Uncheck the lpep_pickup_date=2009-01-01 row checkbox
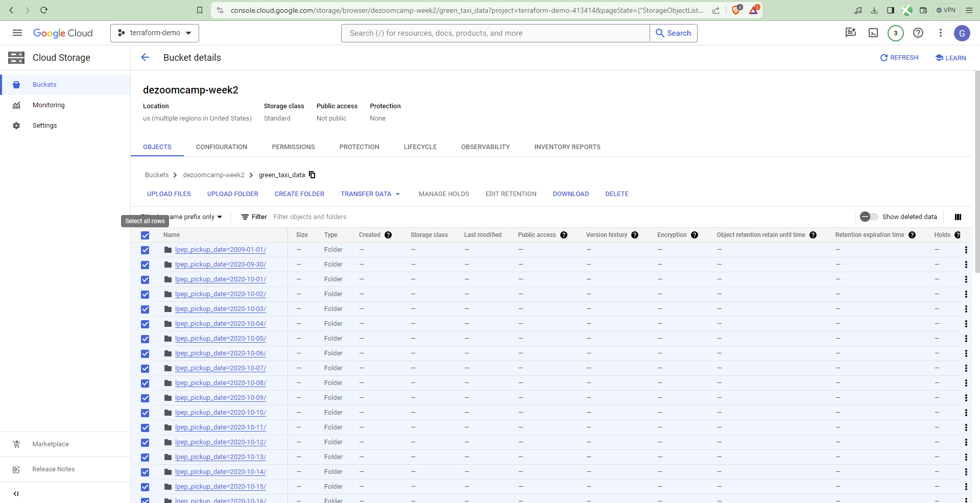 (x=145, y=250)
